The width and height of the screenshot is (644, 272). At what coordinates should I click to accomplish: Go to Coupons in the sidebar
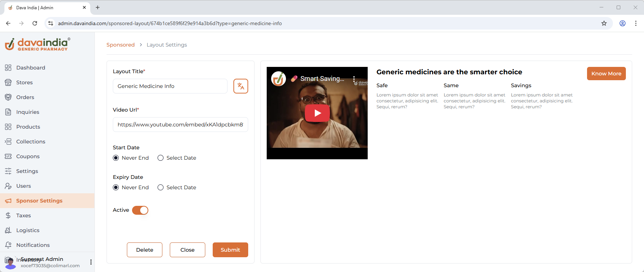click(28, 156)
